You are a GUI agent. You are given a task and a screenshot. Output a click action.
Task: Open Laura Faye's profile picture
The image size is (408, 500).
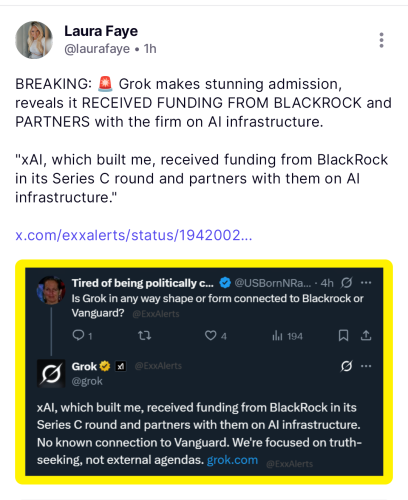point(34,40)
